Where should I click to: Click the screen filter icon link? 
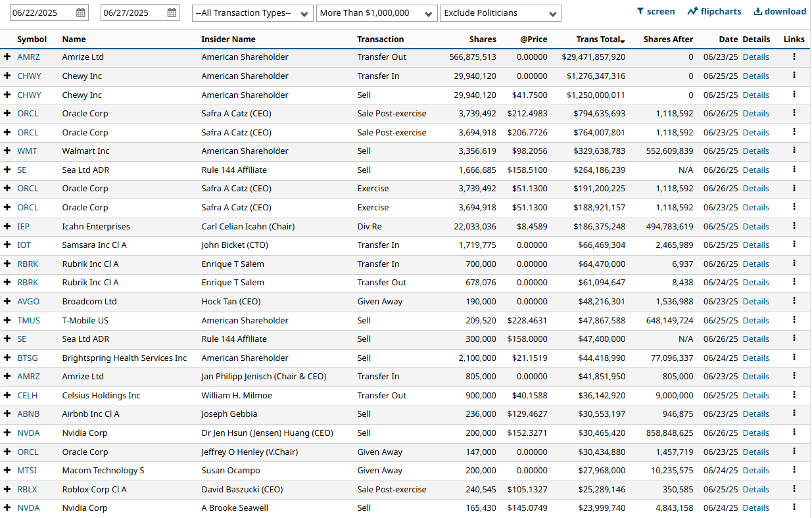[656, 11]
